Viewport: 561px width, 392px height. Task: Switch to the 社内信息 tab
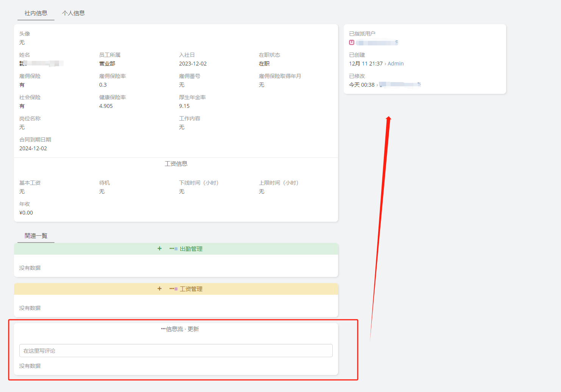36,13
